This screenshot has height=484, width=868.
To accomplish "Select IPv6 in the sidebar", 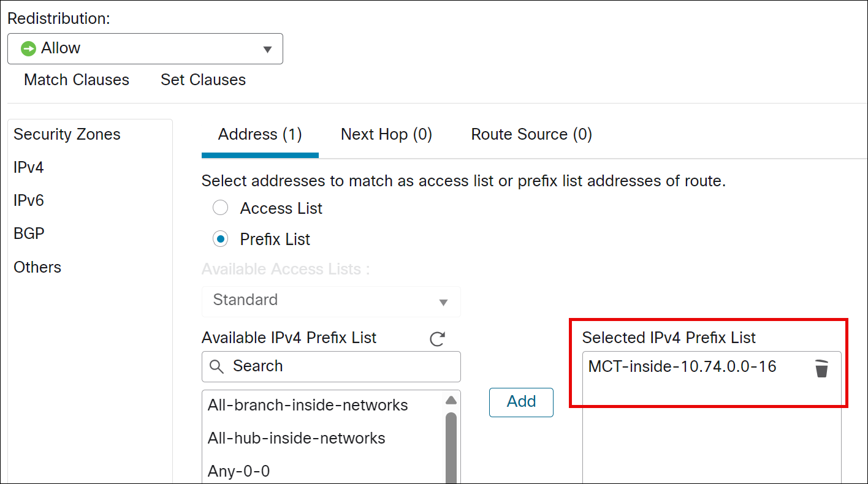I will pyautogui.click(x=27, y=200).
